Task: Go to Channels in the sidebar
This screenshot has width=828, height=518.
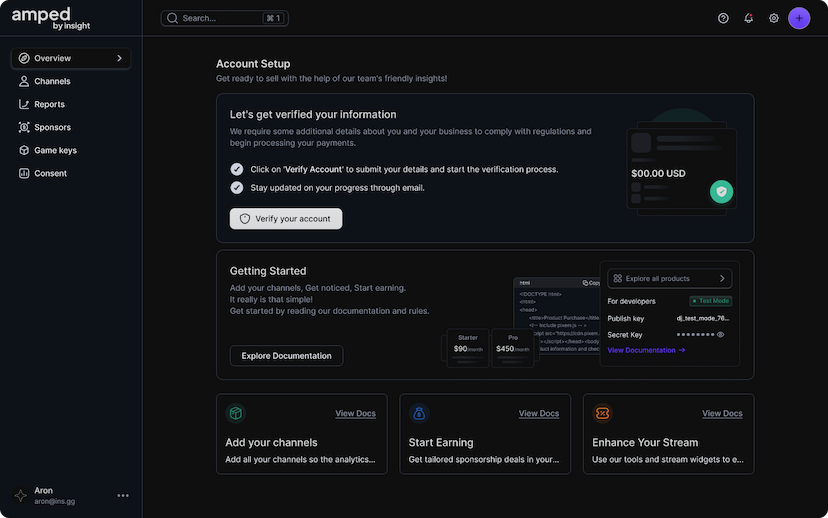Action: tap(52, 81)
